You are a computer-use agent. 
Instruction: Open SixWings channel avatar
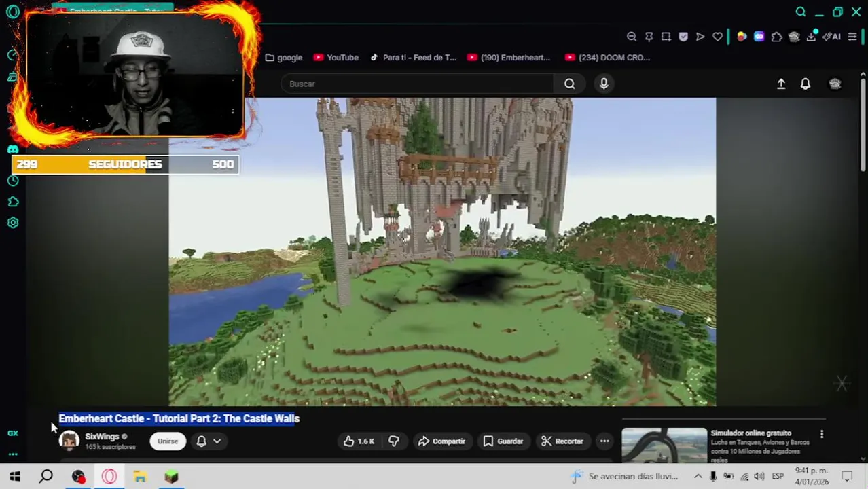pos(69,441)
